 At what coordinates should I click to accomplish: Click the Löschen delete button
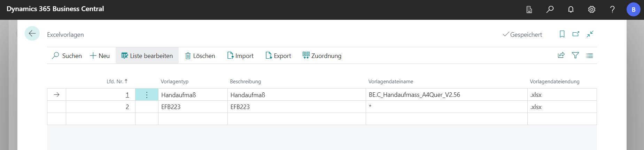[200, 56]
